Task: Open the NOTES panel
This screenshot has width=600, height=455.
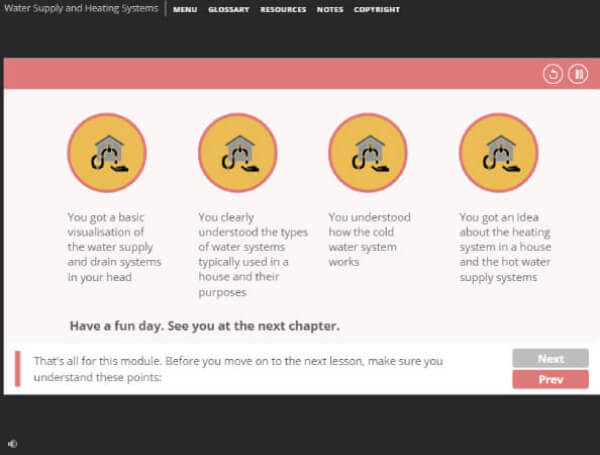Action: click(330, 10)
